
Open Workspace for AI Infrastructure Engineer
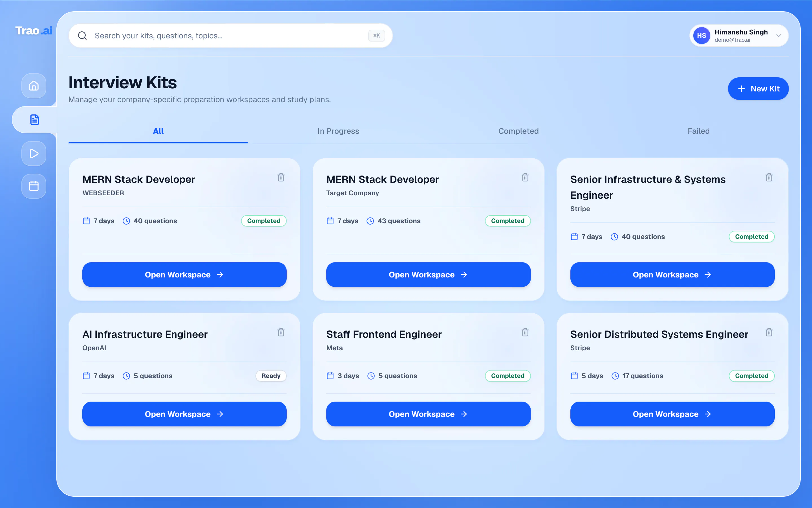[x=184, y=414]
